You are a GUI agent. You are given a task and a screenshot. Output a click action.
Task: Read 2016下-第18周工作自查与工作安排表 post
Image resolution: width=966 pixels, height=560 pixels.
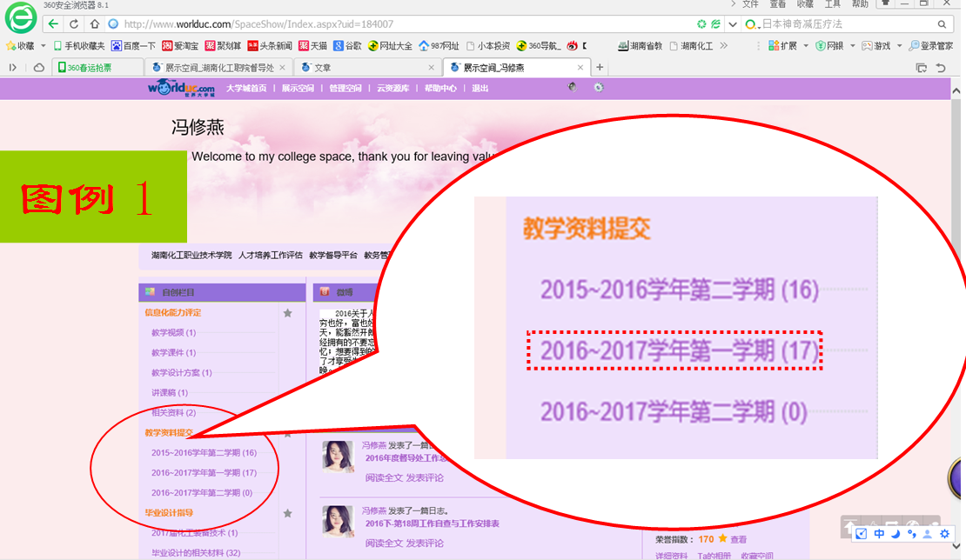pyautogui.click(x=432, y=523)
